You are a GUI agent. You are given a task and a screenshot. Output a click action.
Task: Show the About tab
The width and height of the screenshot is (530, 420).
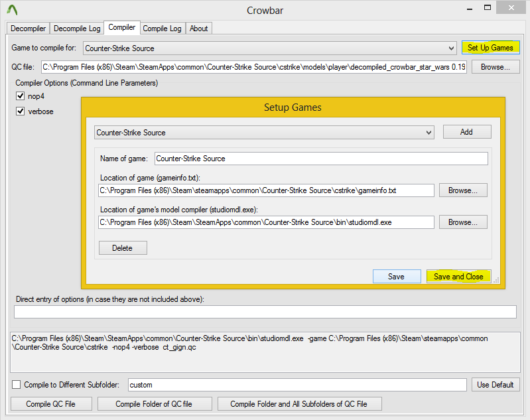pos(199,29)
